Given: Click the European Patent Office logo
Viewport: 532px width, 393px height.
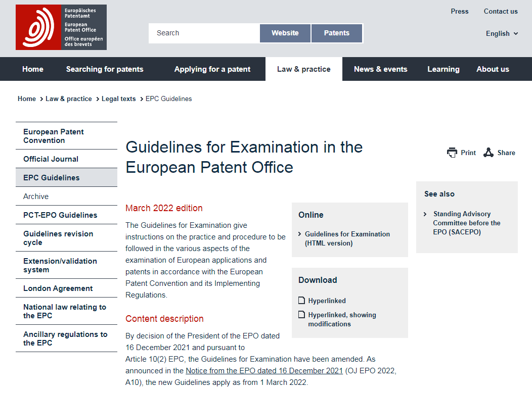Looking at the screenshot, I should (x=61, y=27).
